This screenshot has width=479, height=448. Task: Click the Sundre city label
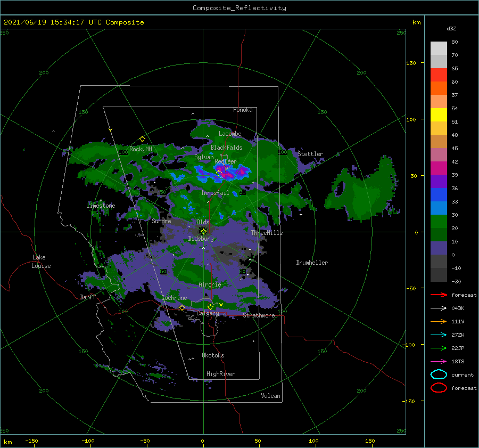162,221
